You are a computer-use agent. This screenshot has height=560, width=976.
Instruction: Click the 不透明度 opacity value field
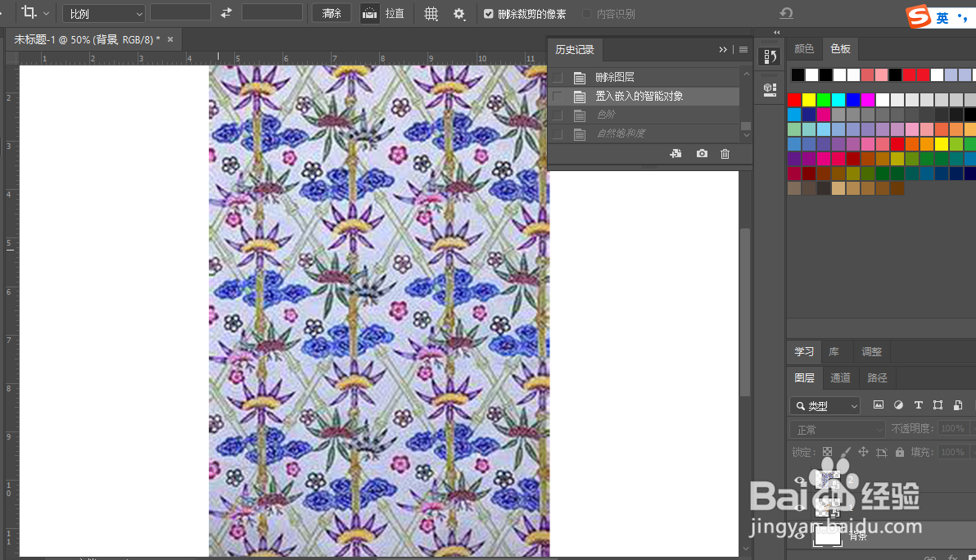click(954, 429)
